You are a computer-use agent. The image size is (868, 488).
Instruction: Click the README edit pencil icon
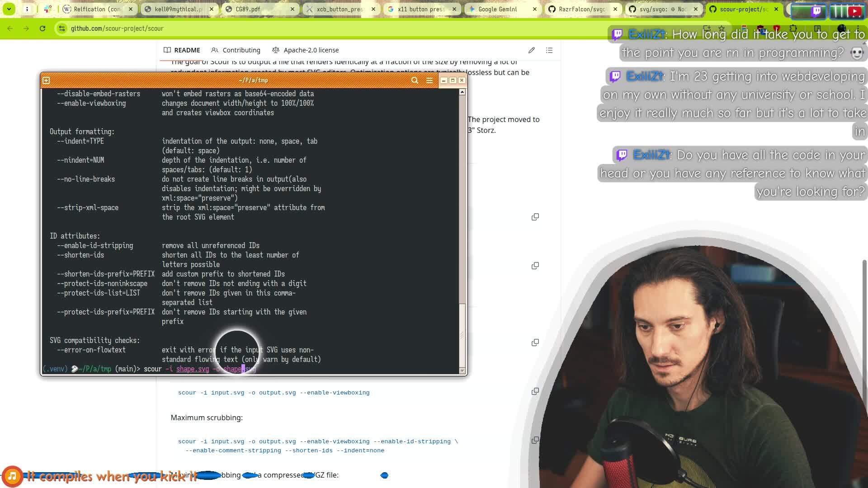click(532, 50)
